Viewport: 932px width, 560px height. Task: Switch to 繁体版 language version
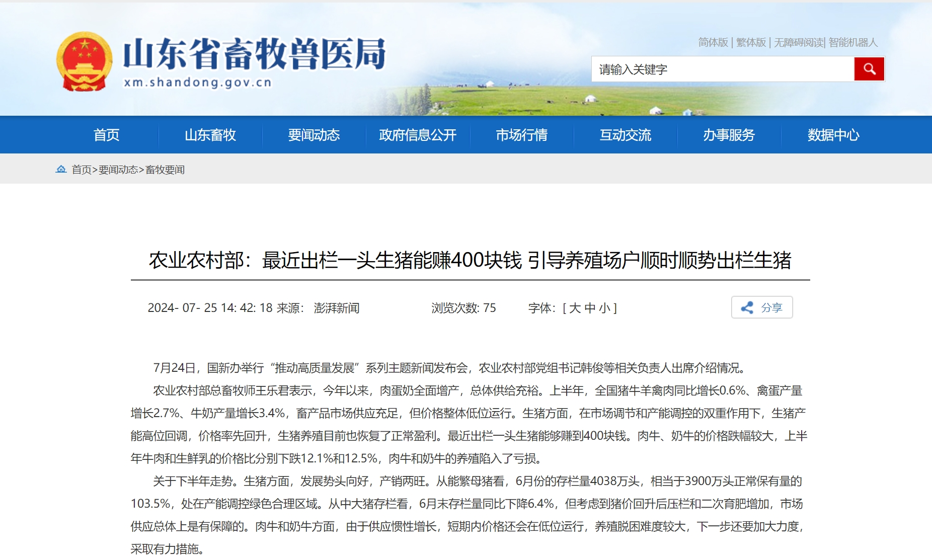751,43
